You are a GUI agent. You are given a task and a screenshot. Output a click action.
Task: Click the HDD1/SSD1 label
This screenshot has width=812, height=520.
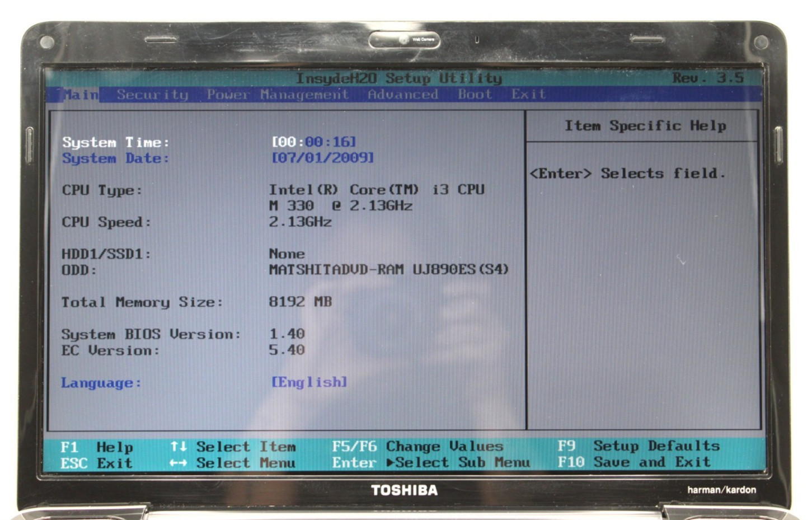[x=106, y=254]
